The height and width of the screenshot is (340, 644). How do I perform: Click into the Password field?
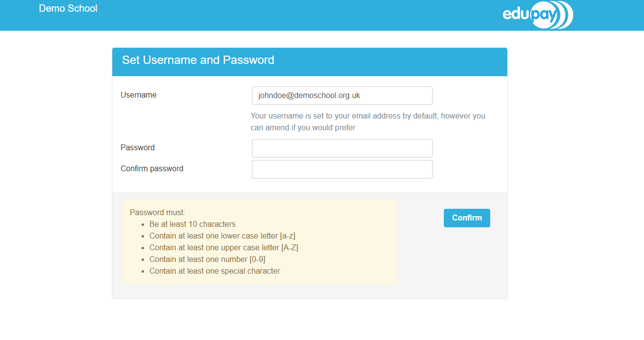coord(342,148)
